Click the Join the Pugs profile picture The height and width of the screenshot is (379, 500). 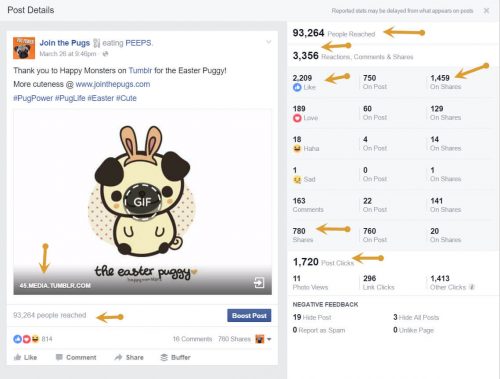pos(24,48)
